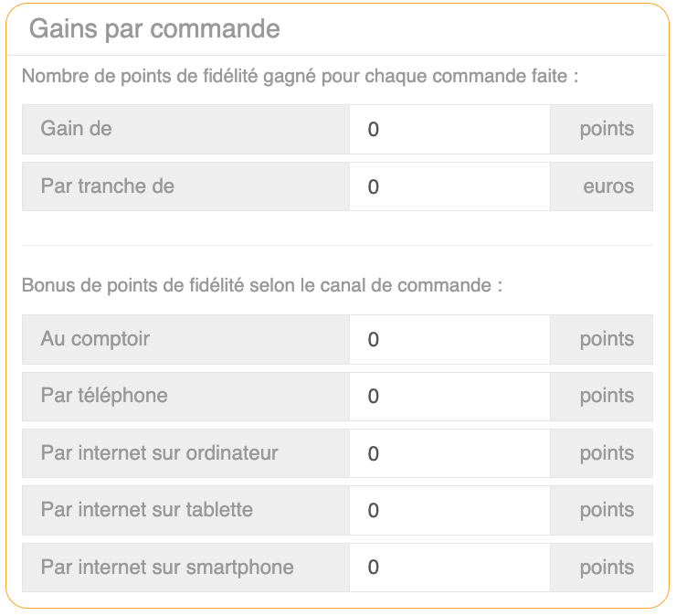Click the 'Bonus de points de fidélité' description text
676x616 pixels.
(x=262, y=285)
